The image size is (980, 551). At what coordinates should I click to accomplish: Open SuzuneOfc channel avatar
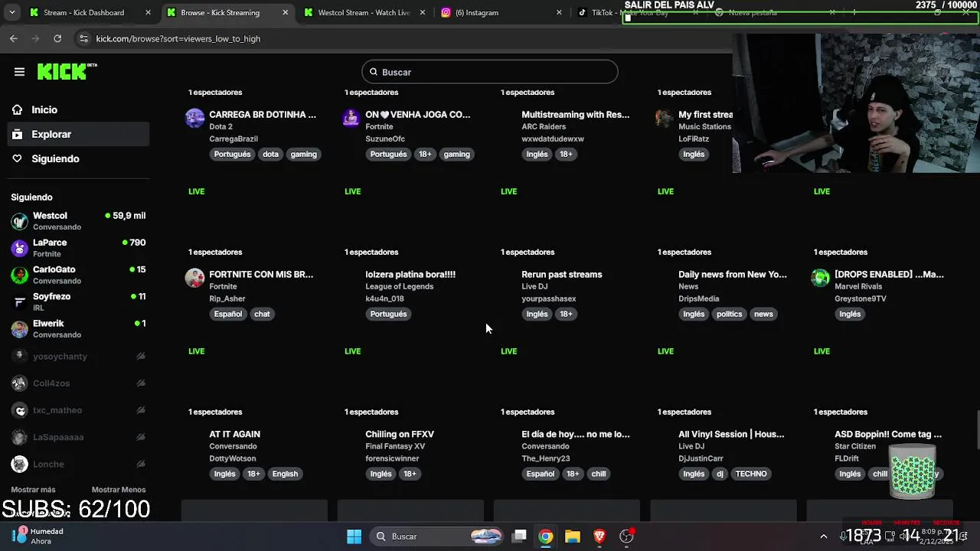tap(351, 118)
